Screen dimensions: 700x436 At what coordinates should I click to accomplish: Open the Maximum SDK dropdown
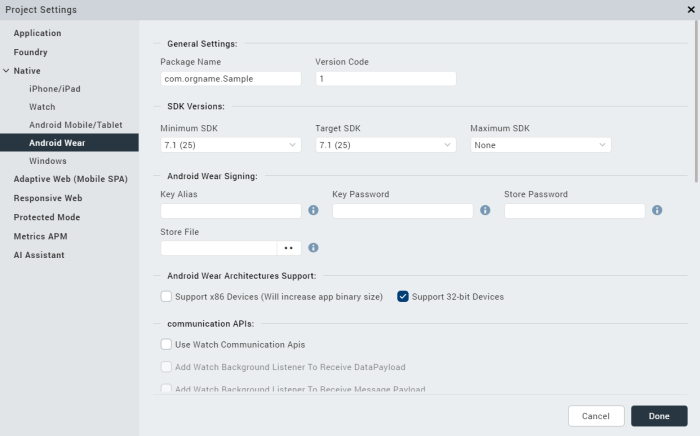tap(540, 145)
